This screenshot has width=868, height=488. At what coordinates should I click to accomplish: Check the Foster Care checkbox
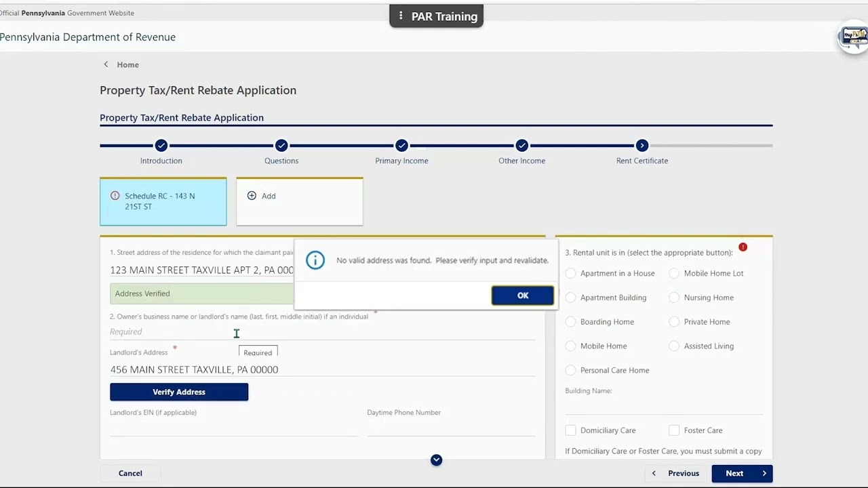[674, 430]
